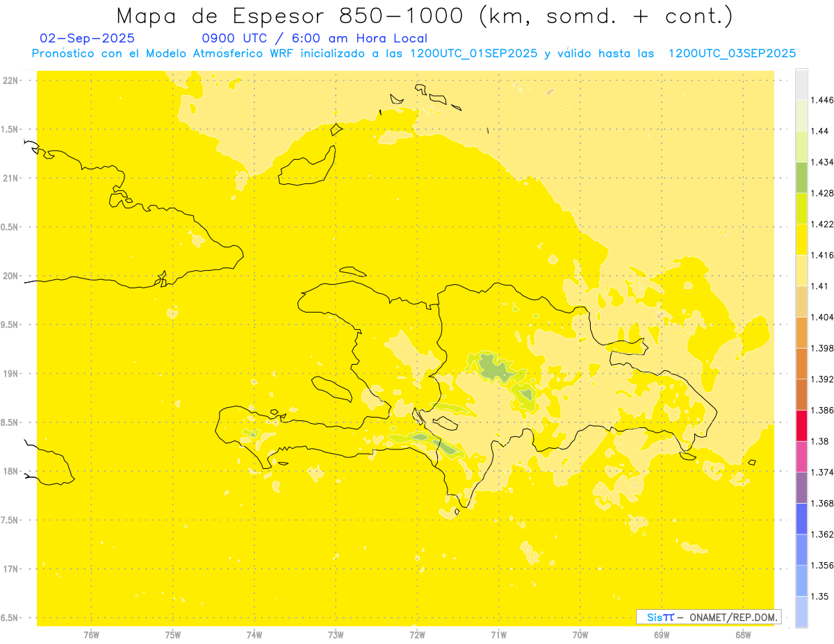The height and width of the screenshot is (644, 834).
Task: Click the gray swatch above 1.446 on the colorbar
Action: coord(801,85)
